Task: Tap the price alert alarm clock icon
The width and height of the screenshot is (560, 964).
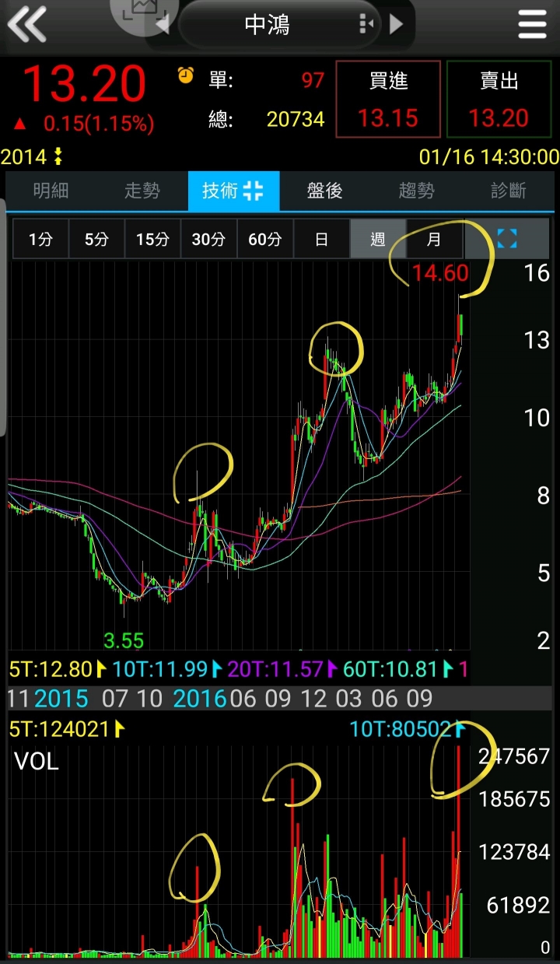Action: click(186, 75)
